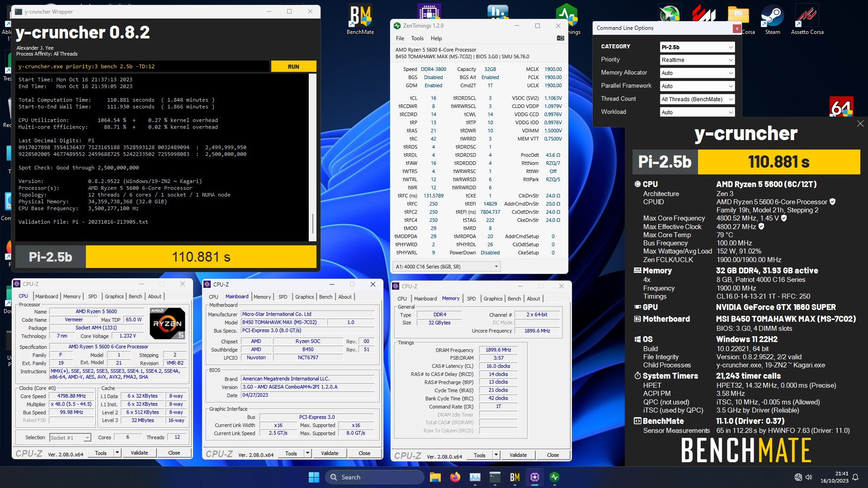868x488 pixels.
Task: Close the Command Line Options dialog
Action: tap(737, 28)
